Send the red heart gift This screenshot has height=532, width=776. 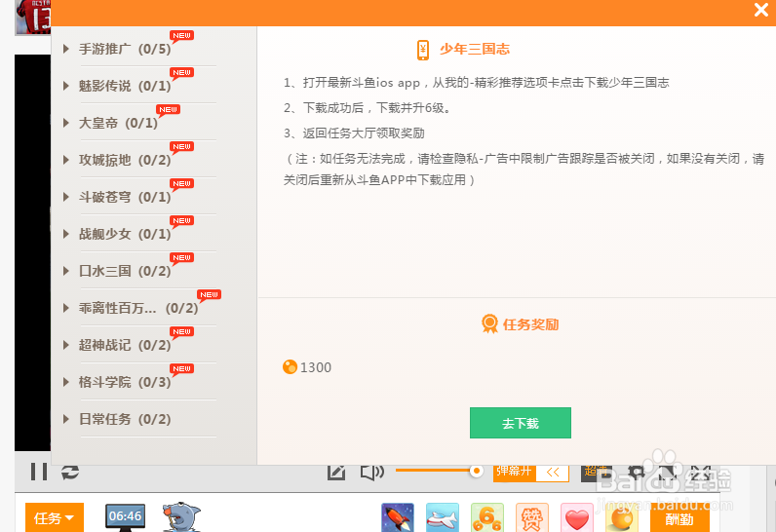tap(577, 517)
